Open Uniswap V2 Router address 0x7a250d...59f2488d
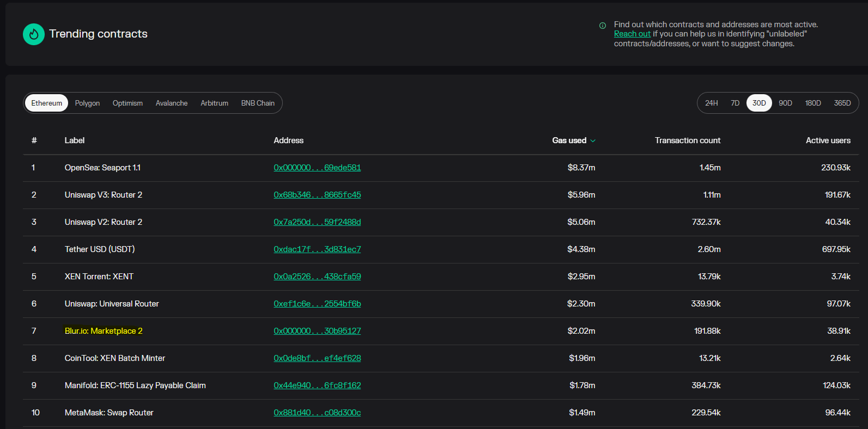Viewport: 868px width, 429px height. pos(317,222)
